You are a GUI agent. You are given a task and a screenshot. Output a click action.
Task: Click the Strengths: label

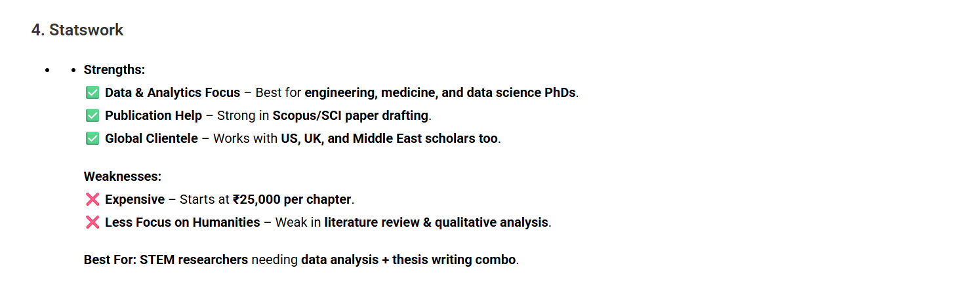click(x=114, y=69)
